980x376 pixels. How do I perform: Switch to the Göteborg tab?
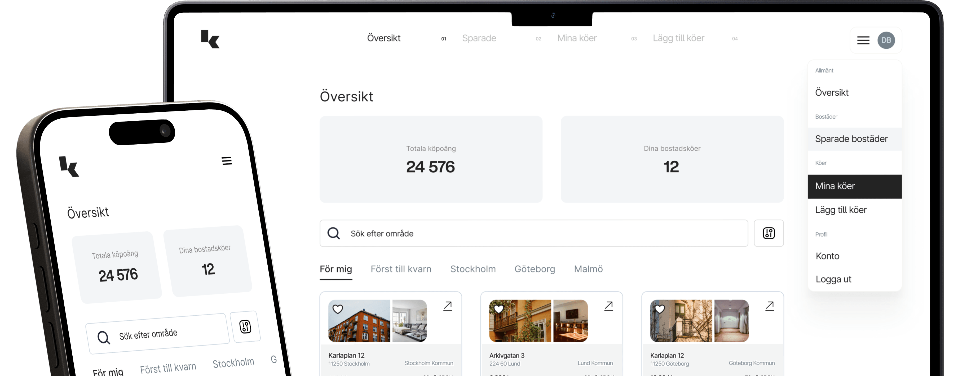(535, 269)
